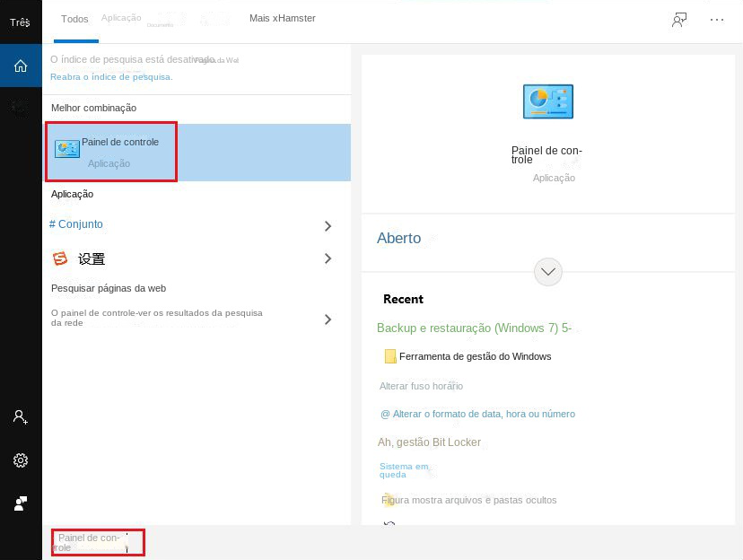
Task: Select the Todos tab
Action: (x=74, y=19)
